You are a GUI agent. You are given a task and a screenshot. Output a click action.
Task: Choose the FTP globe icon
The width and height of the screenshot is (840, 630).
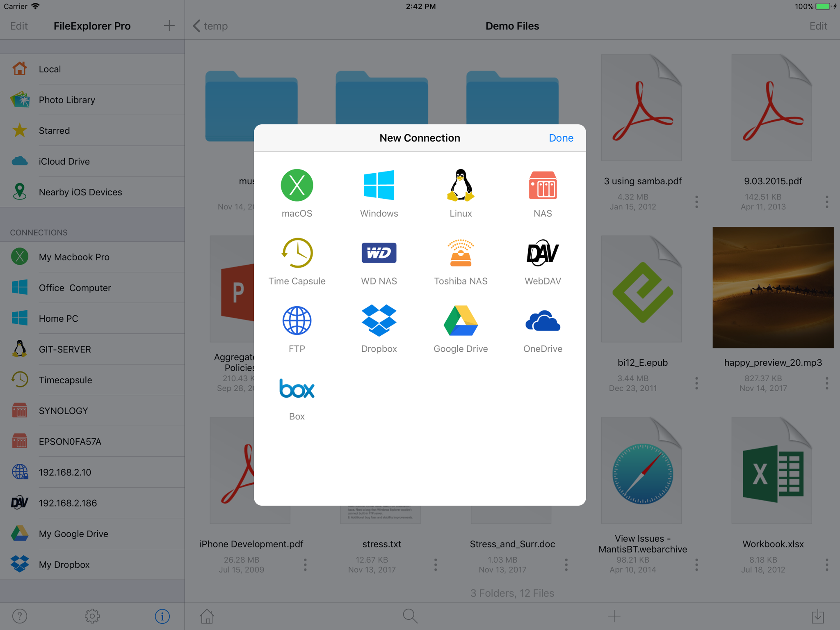[297, 321]
